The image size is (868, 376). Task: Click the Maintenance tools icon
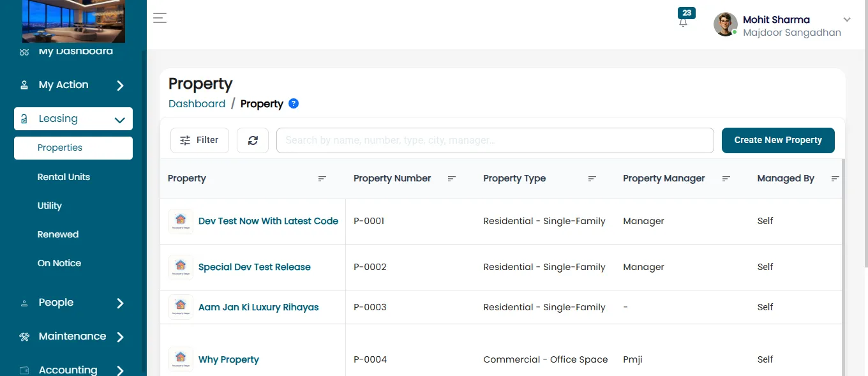pos(24,336)
